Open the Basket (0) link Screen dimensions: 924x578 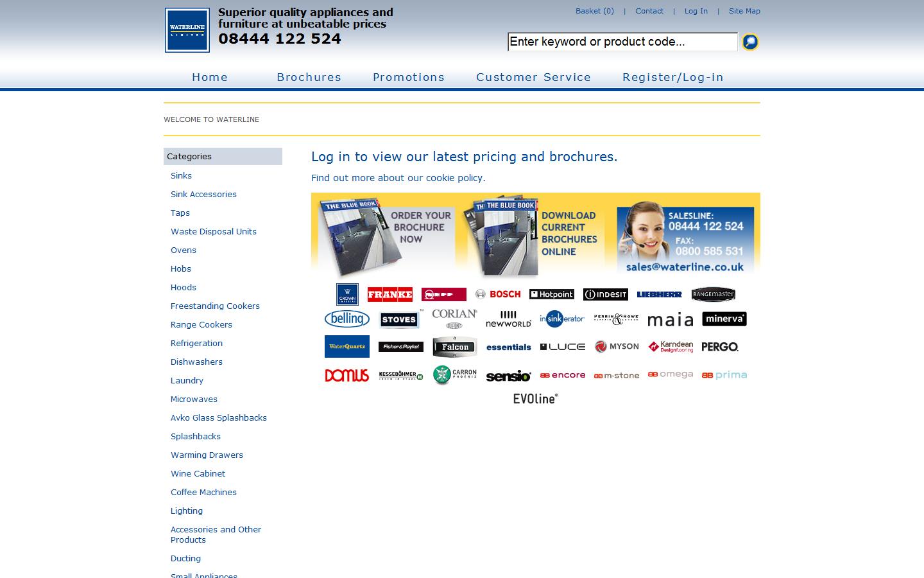[x=594, y=11]
